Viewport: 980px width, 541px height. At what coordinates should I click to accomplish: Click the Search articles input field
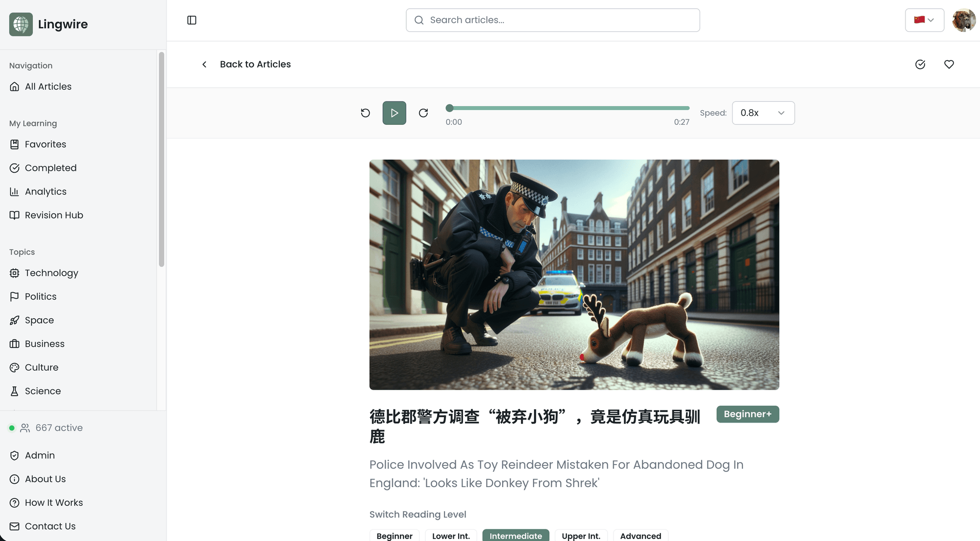pos(553,20)
